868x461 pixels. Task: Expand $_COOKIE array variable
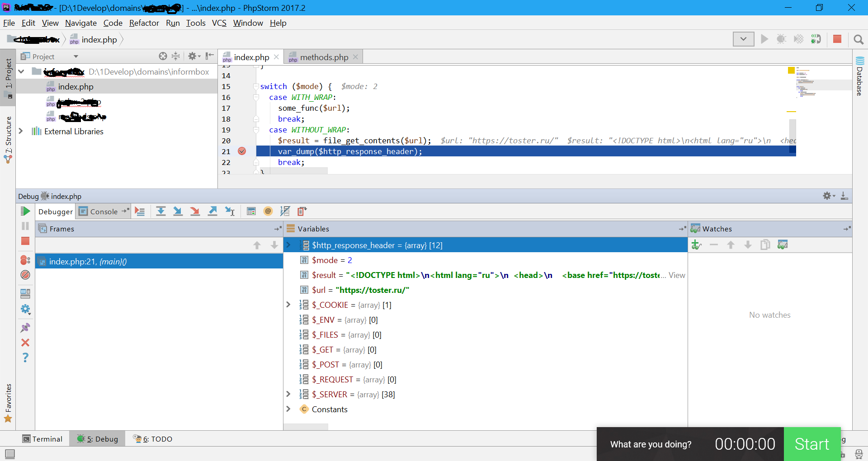[288, 305]
